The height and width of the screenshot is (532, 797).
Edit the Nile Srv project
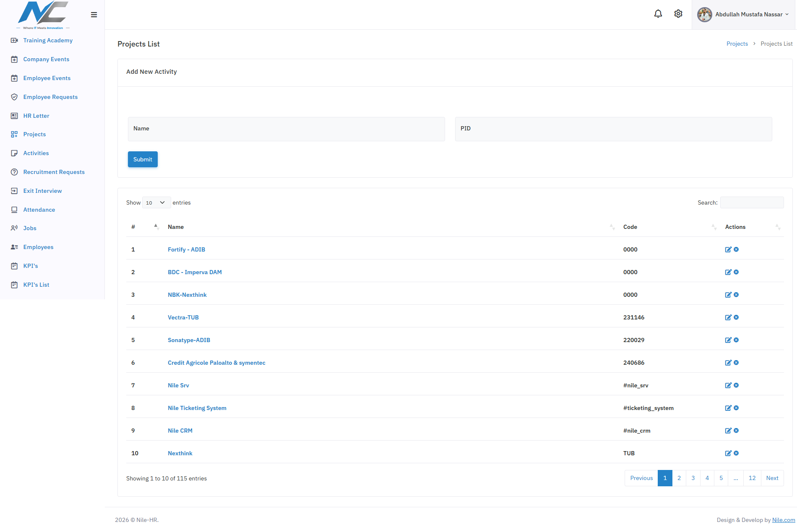728,385
